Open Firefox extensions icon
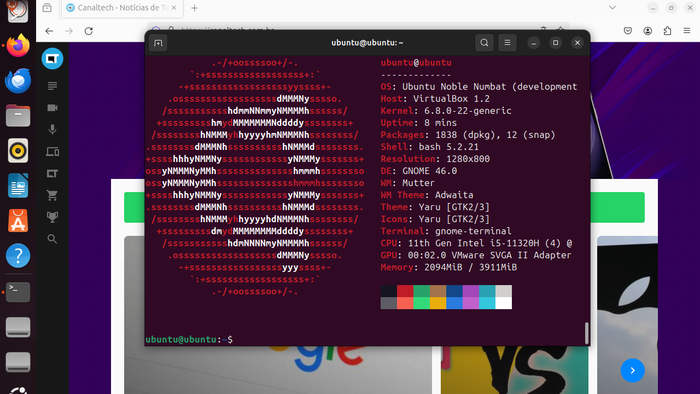Screen dimensions: 700x394 click(667, 31)
